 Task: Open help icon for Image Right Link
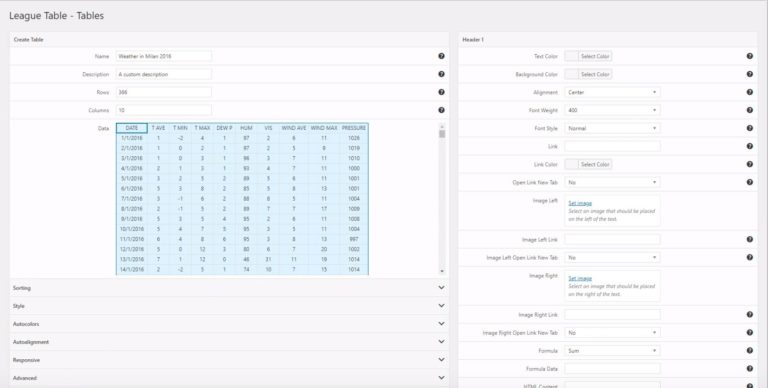coord(749,315)
